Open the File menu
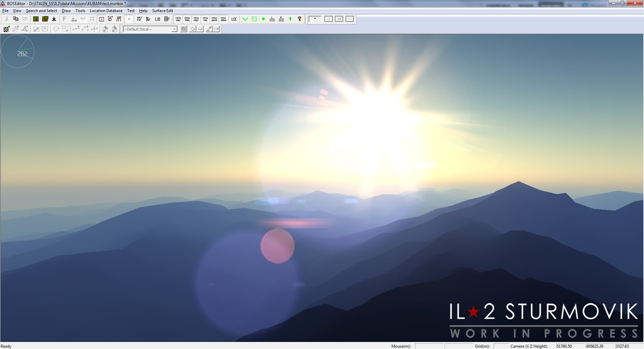The width and height of the screenshot is (644, 349). [5, 11]
